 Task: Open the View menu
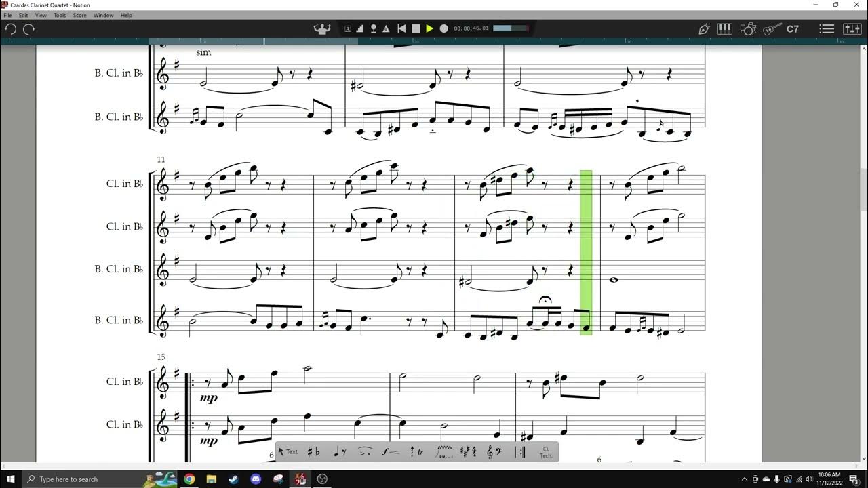[x=41, y=15]
